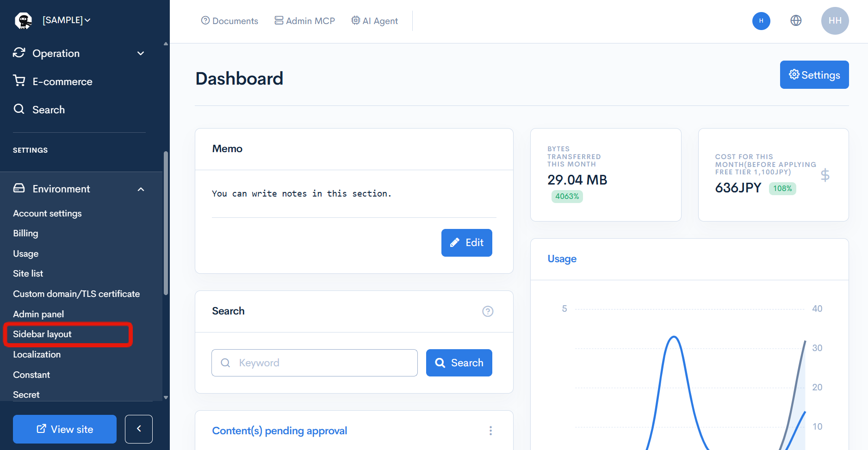
Task: Open the HH user profile avatar
Action: click(835, 21)
